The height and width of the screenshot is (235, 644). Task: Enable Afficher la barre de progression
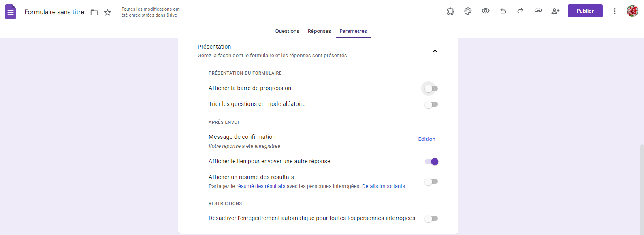[430, 88]
